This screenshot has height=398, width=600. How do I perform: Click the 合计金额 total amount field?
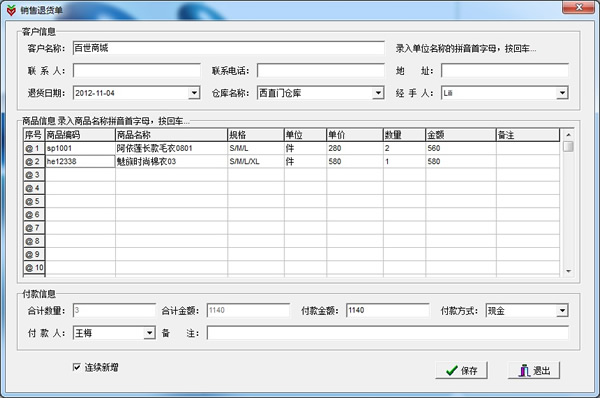point(248,310)
